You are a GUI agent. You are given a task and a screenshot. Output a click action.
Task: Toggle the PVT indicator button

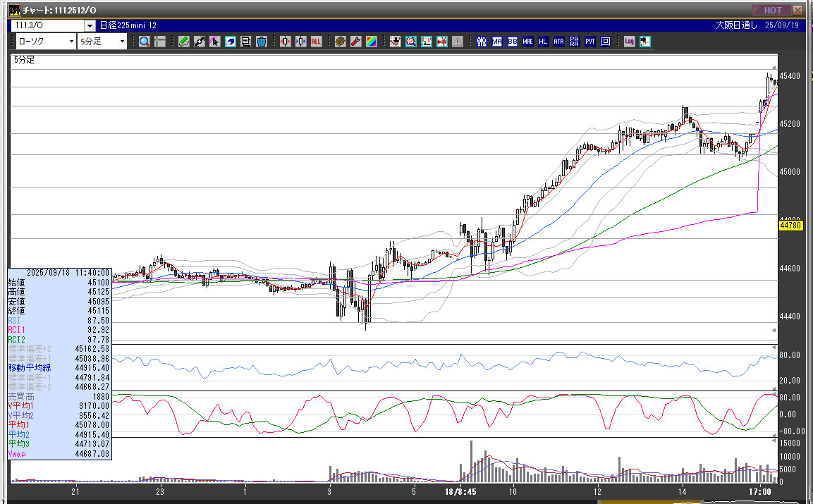point(590,42)
